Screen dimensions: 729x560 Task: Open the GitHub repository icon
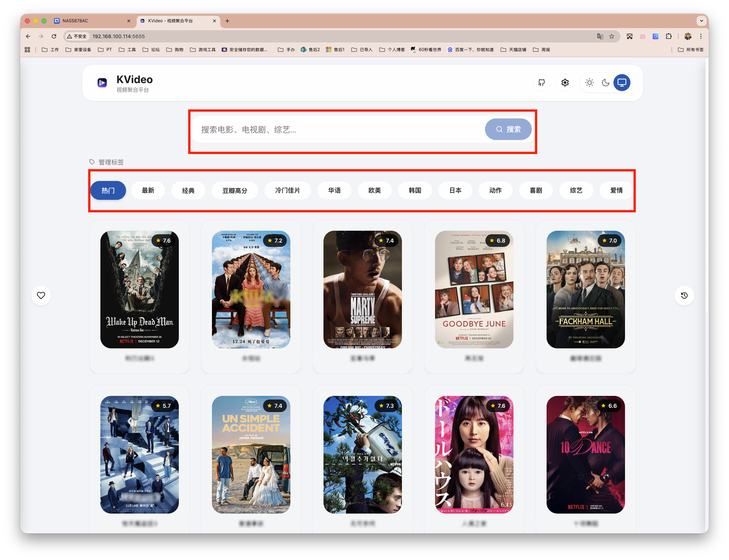[541, 83]
